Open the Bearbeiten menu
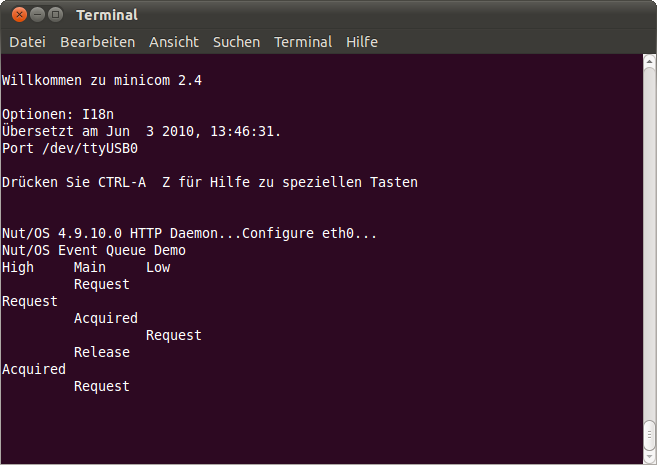 pyautogui.click(x=98, y=42)
